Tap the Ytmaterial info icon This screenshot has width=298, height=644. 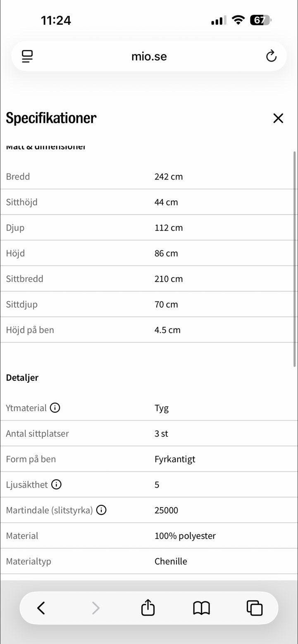pyautogui.click(x=55, y=408)
